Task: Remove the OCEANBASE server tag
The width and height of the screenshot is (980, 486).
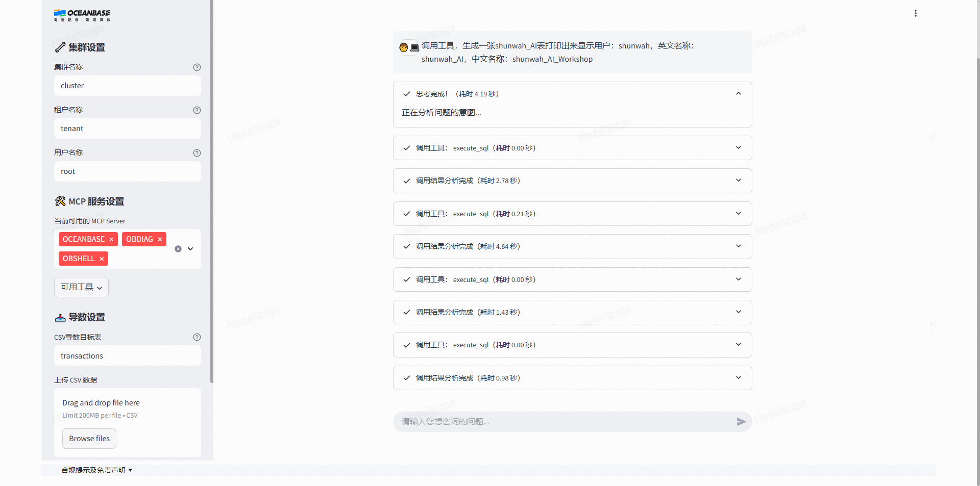Action: tap(111, 239)
